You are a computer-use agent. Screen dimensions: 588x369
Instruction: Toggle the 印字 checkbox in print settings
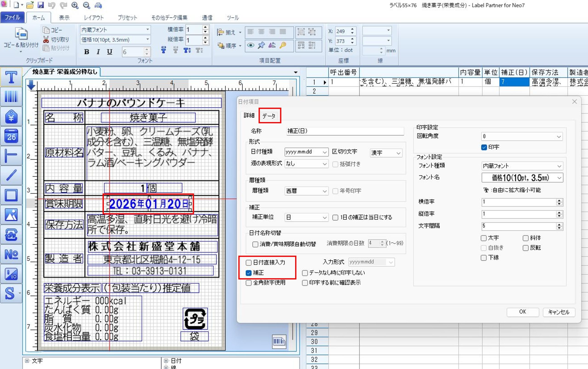pyautogui.click(x=484, y=147)
